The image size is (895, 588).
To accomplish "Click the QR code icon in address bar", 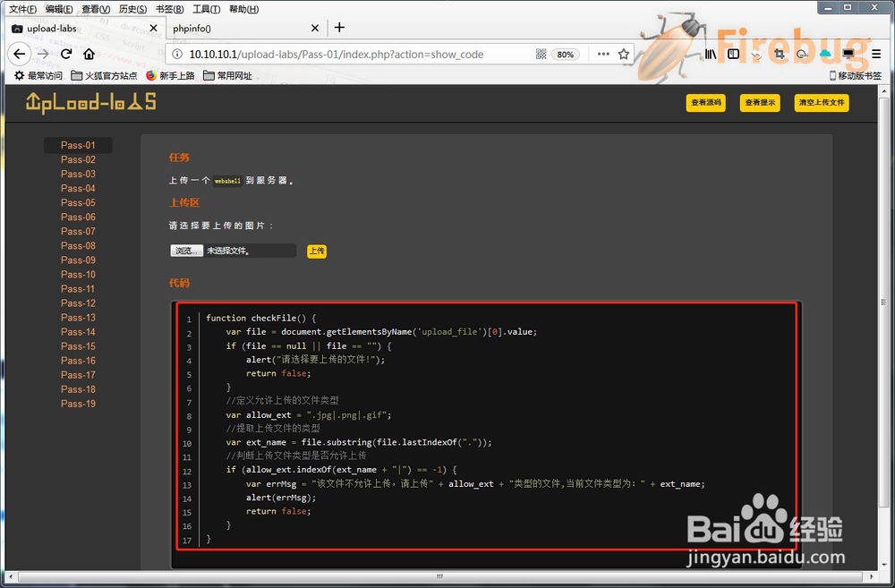I will 541,55.
